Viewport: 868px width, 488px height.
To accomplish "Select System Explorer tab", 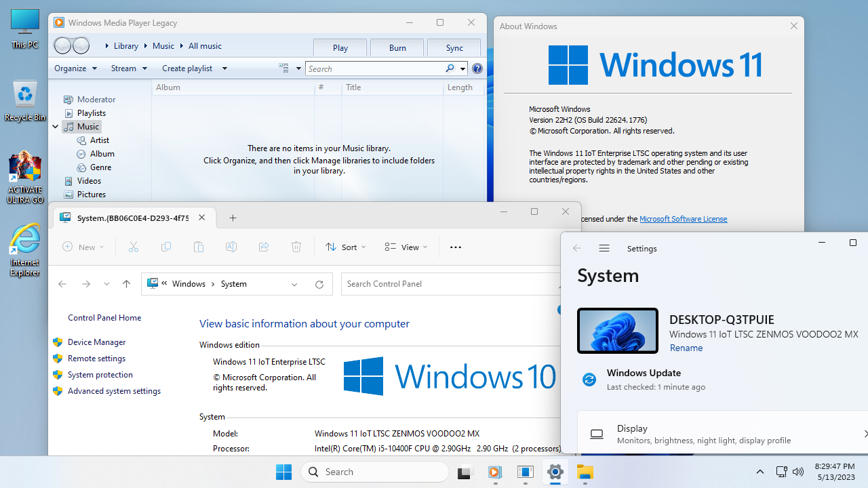I will click(134, 218).
